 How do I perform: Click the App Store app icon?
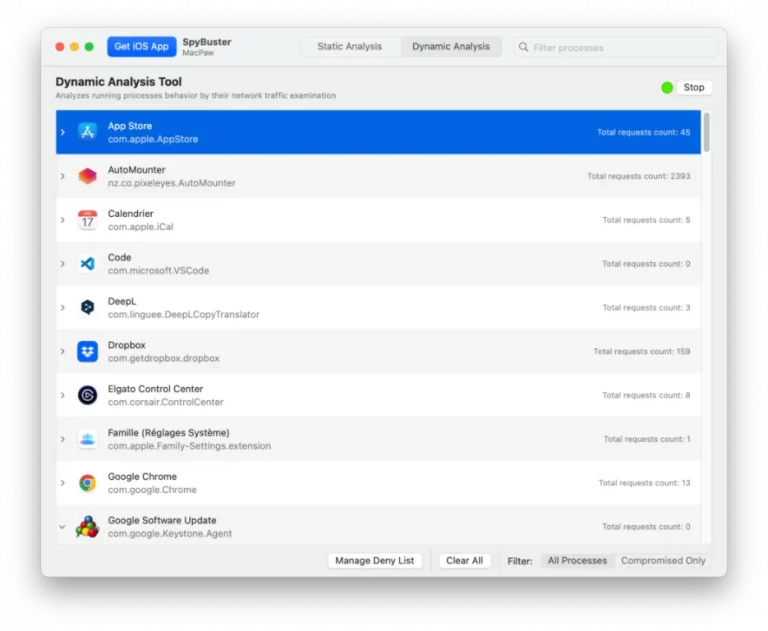[x=87, y=132]
